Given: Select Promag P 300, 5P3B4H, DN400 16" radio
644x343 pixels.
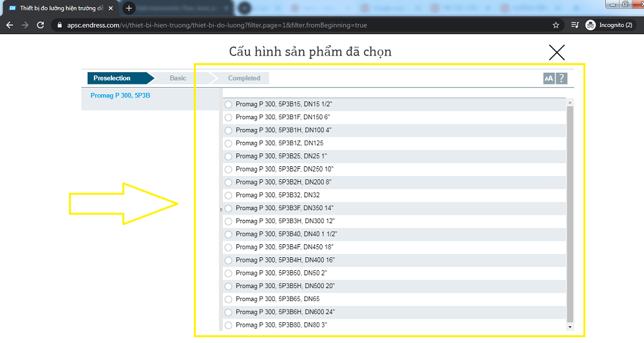Looking at the screenshot, I should (229, 260).
